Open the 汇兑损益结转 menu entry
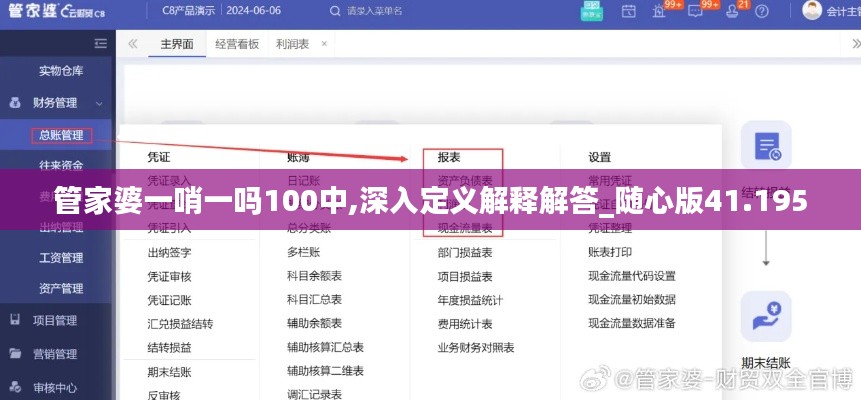861x400 pixels. point(180,324)
